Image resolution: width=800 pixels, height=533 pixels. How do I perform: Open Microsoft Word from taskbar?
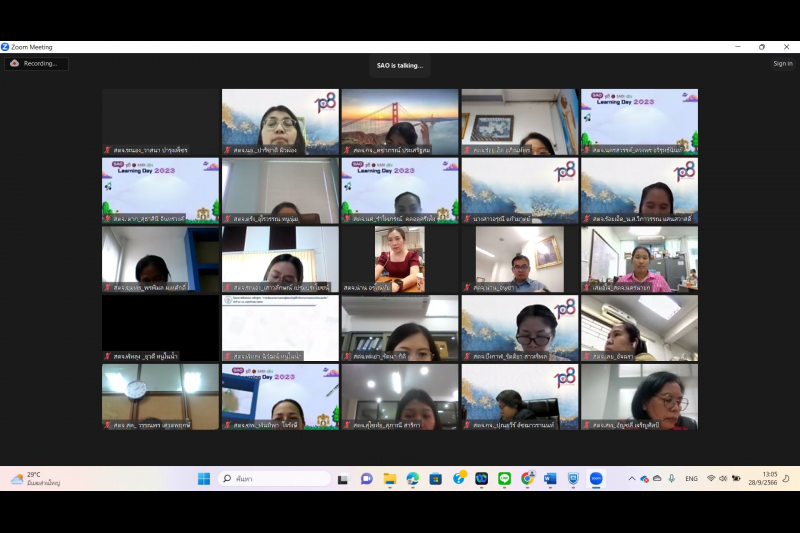[550, 479]
